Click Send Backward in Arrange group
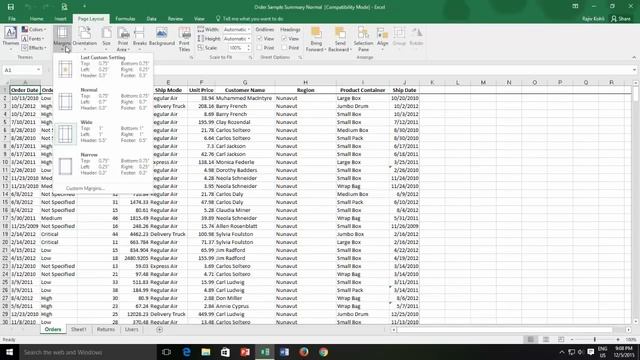The height and width of the screenshot is (360, 640). pos(340,39)
